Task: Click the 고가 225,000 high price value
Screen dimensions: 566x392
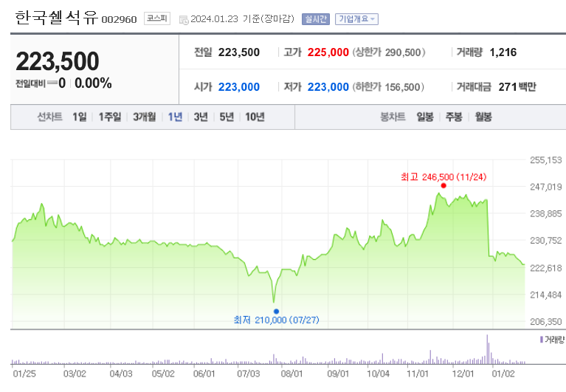Action: [328, 52]
